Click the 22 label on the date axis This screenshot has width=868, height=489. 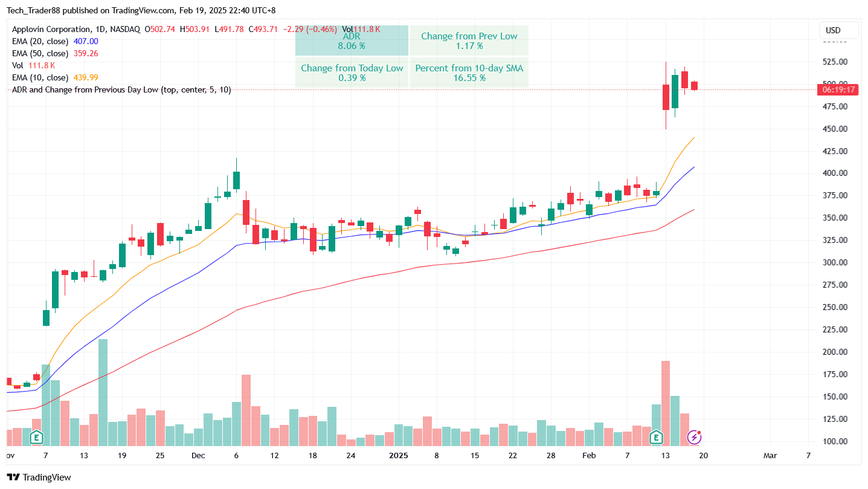click(513, 455)
